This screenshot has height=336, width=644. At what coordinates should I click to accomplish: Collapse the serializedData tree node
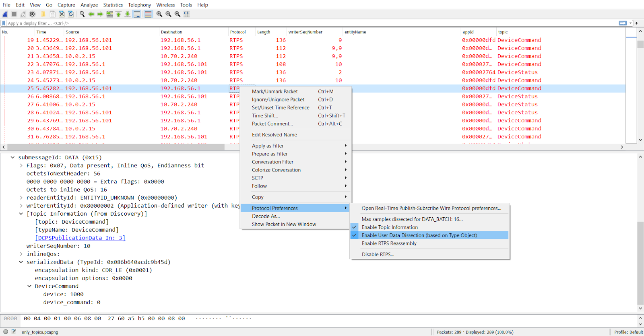pos(21,262)
